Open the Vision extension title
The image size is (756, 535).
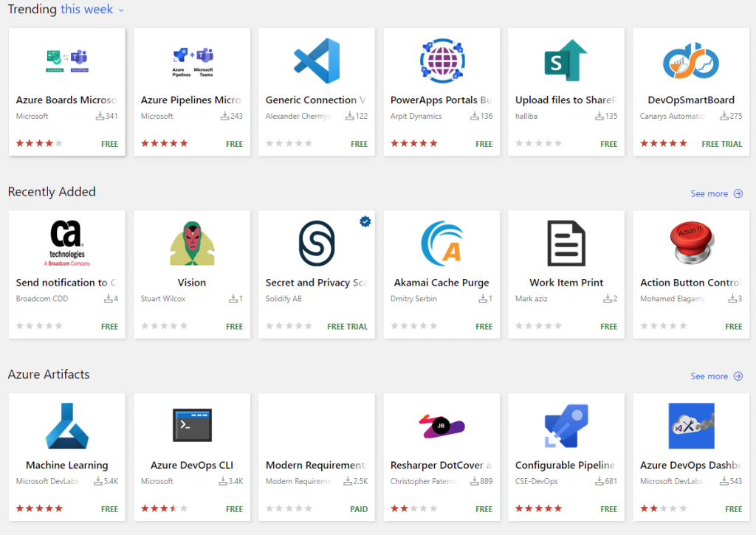pyautogui.click(x=192, y=283)
